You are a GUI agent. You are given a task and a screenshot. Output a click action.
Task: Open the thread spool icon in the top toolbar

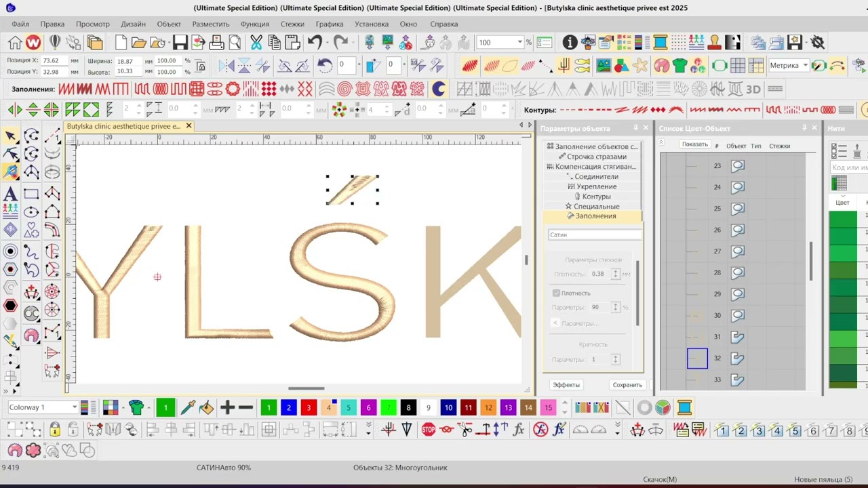(x=660, y=43)
